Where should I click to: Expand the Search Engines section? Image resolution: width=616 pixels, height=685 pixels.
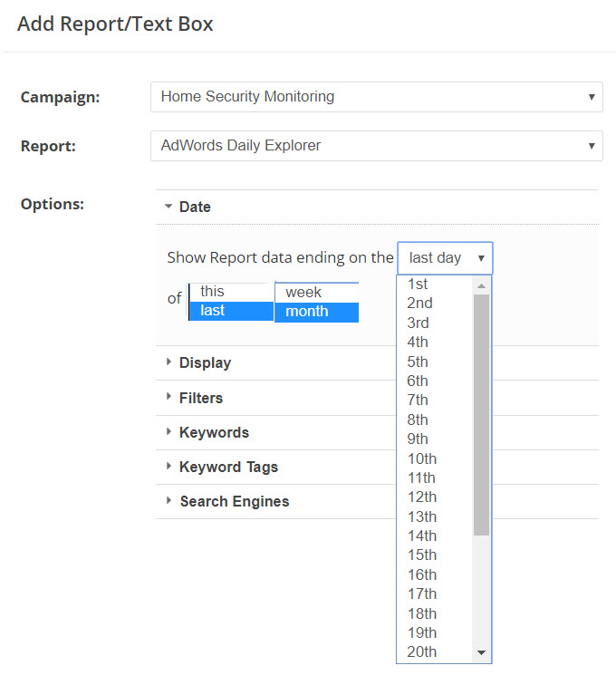pos(234,501)
